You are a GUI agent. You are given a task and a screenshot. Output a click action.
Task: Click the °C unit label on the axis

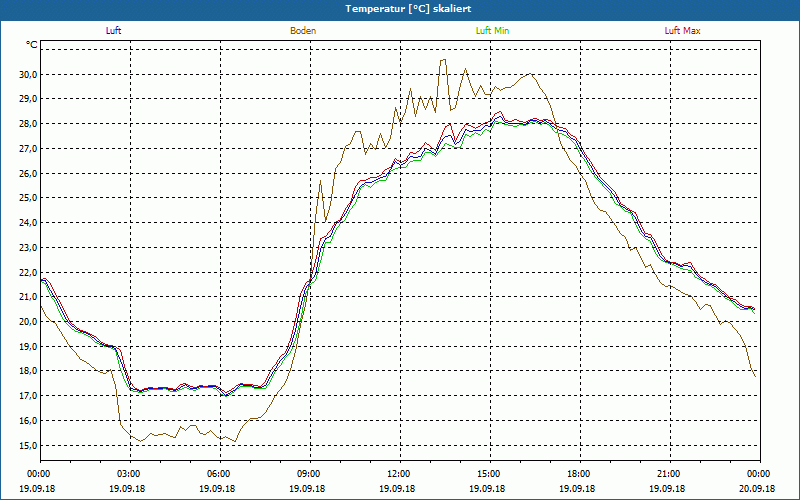[32, 45]
